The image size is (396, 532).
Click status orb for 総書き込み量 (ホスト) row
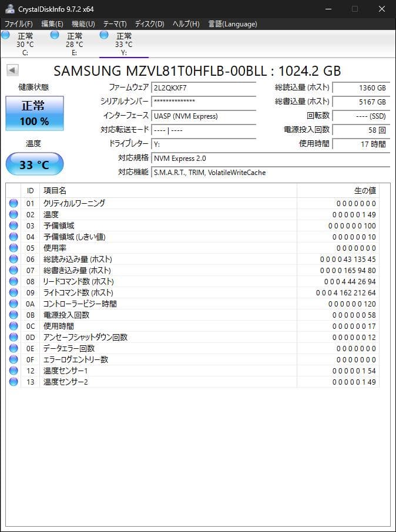pyautogui.click(x=14, y=271)
